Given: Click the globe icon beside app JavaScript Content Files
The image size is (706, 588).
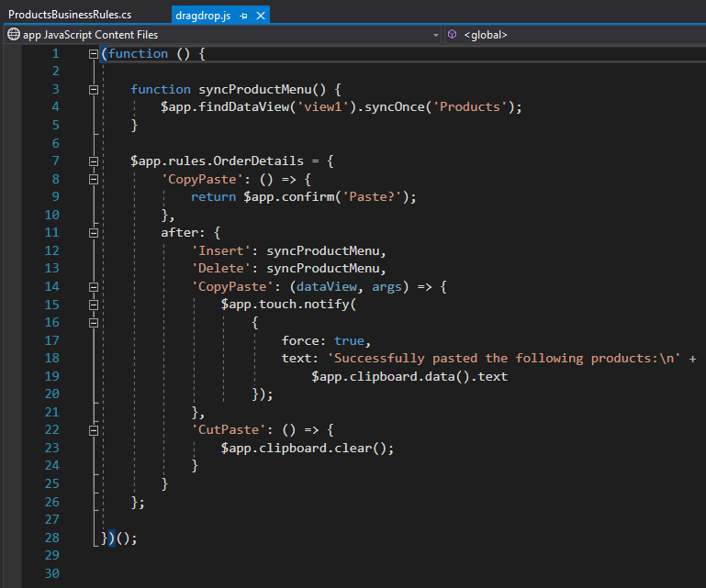Looking at the screenshot, I should coord(13,35).
